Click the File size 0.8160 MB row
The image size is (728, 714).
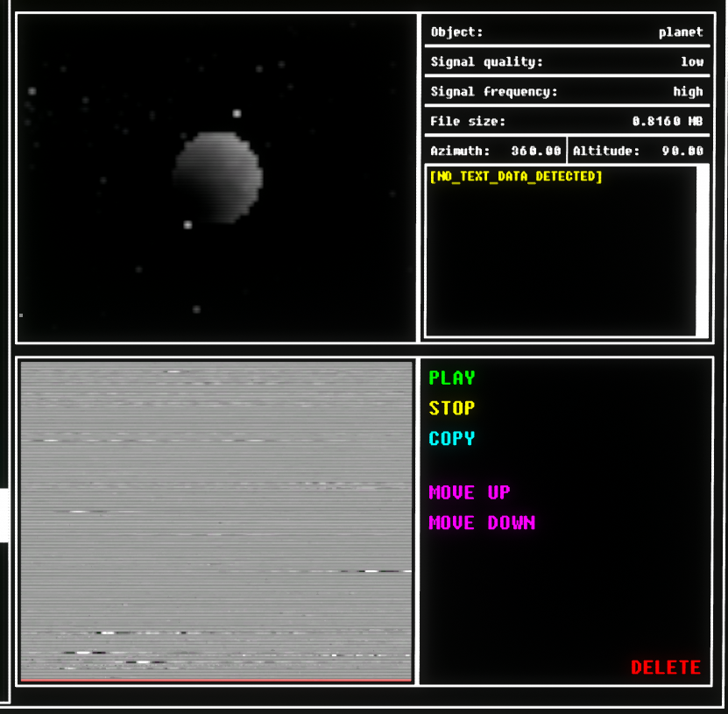pyautogui.click(x=566, y=122)
